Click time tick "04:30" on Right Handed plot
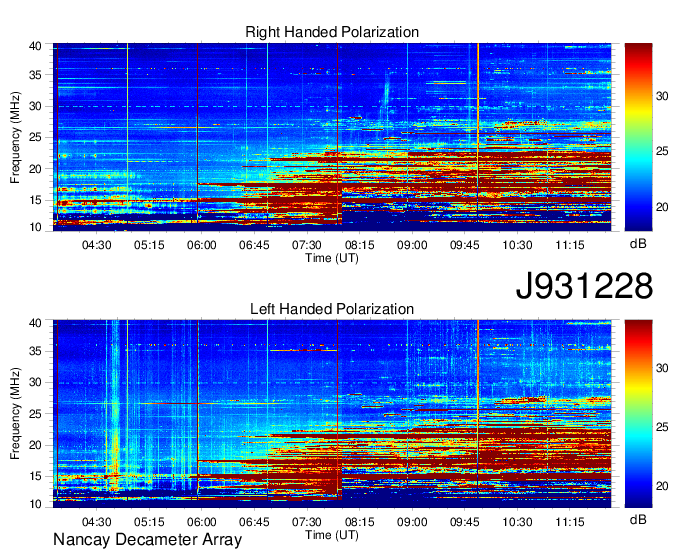This screenshot has width=680, height=552. tap(96, 245)
